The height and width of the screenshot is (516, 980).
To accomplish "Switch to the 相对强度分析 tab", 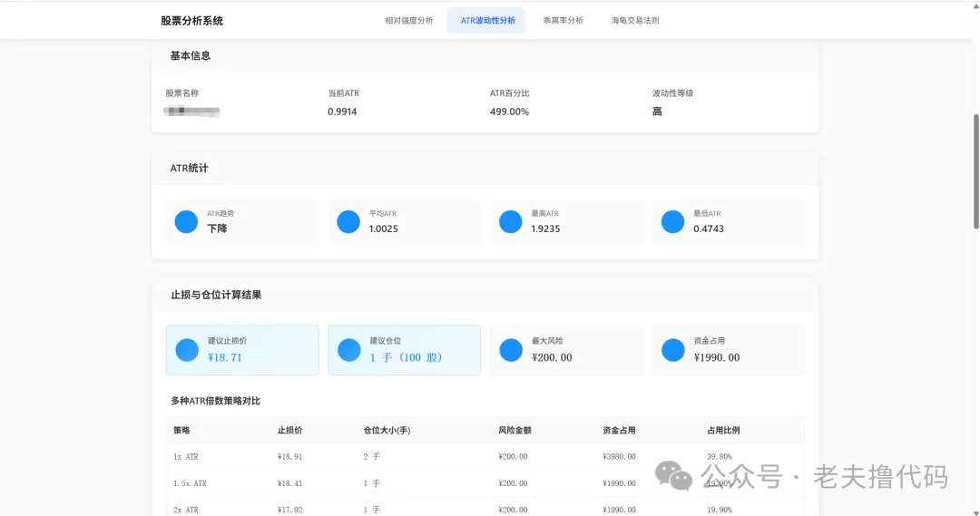I will click(408, 20).
